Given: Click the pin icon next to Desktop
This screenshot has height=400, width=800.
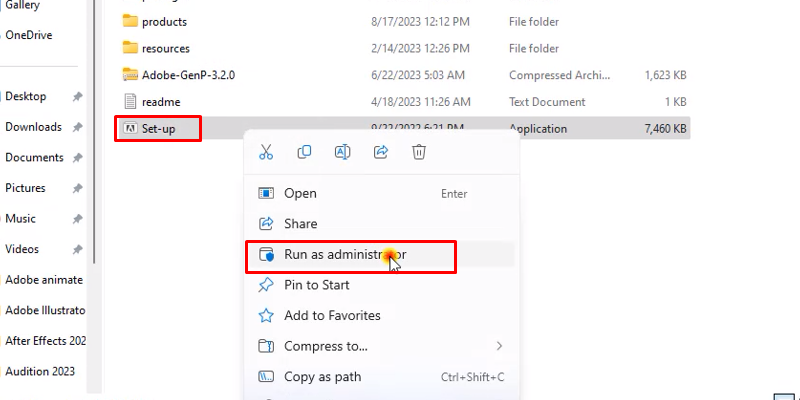Looking at the screenshot, I should (x=77, y=96).
